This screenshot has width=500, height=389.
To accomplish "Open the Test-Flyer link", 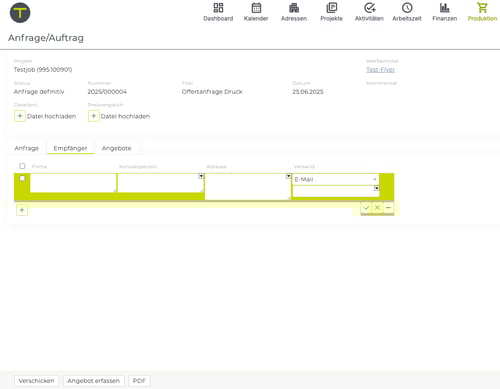I will (380, 70).
